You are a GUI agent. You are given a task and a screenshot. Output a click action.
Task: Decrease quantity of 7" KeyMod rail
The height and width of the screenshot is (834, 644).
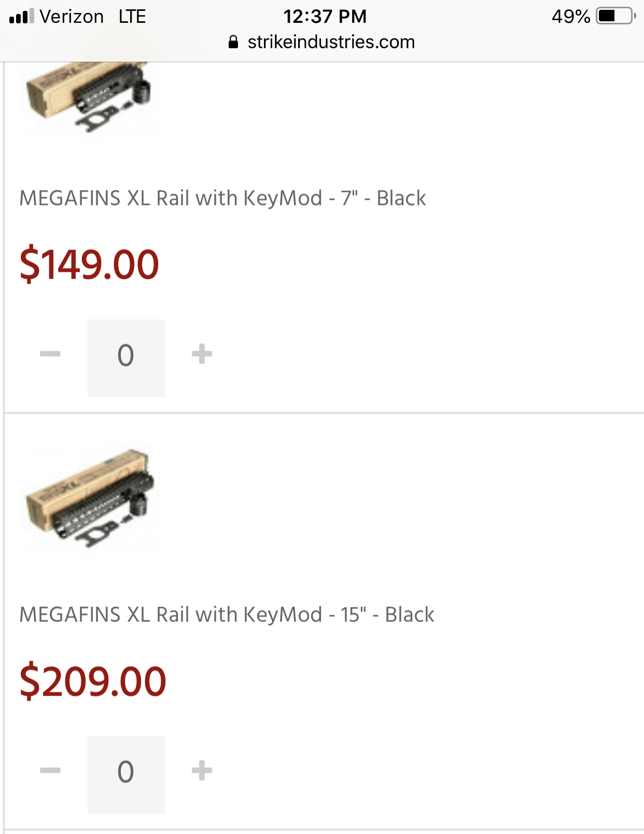(x=50, y=354)
